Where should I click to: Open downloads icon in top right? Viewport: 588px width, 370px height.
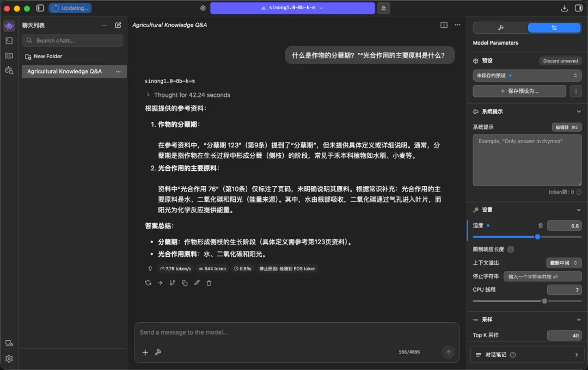pyautogui.click(x=565, y=8)
